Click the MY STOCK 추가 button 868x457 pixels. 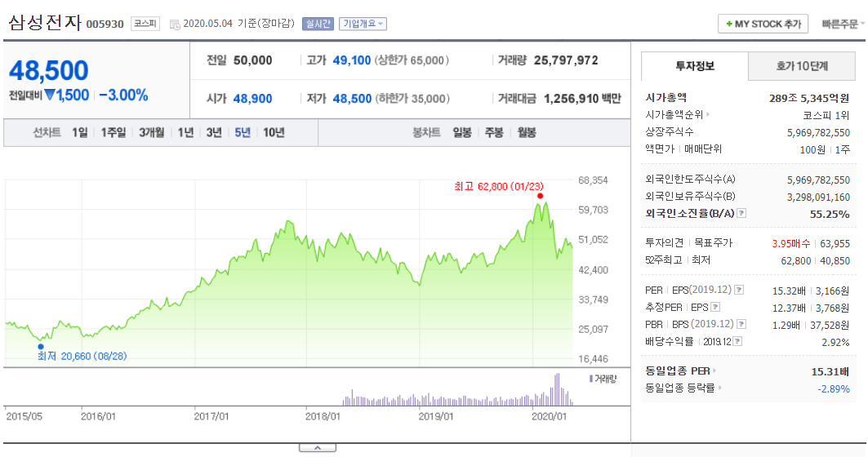(x=763, y=24)
